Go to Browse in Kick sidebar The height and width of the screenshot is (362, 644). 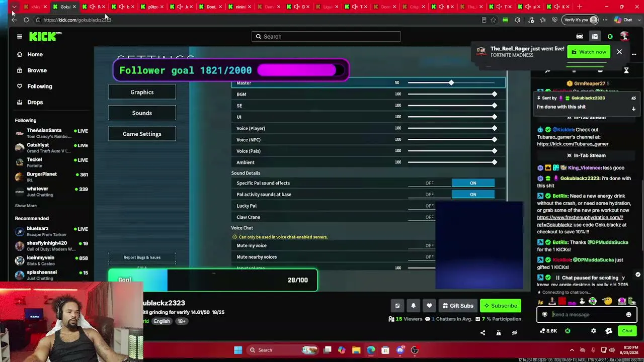(x=32, y=70)
